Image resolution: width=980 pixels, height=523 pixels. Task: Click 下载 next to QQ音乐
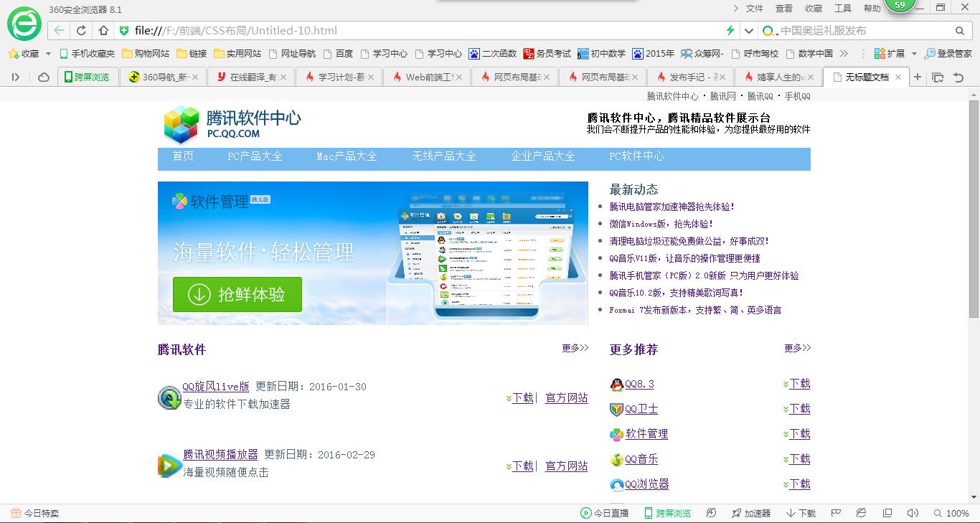[799, 459]
